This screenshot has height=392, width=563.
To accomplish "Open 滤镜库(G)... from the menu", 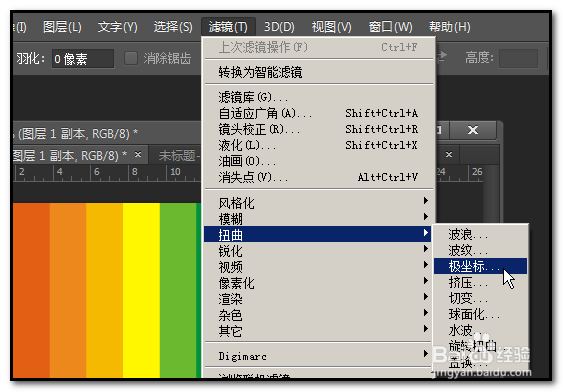I will [319, 97].
